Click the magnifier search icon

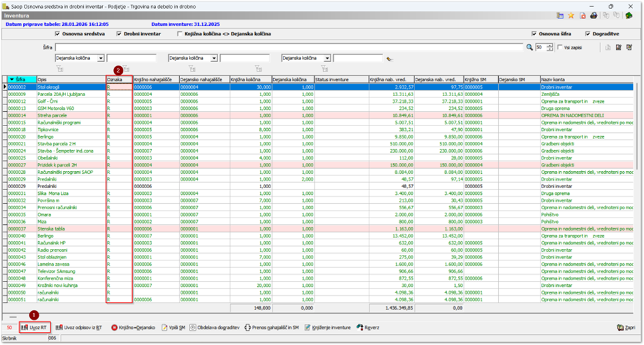coord(530,48)
